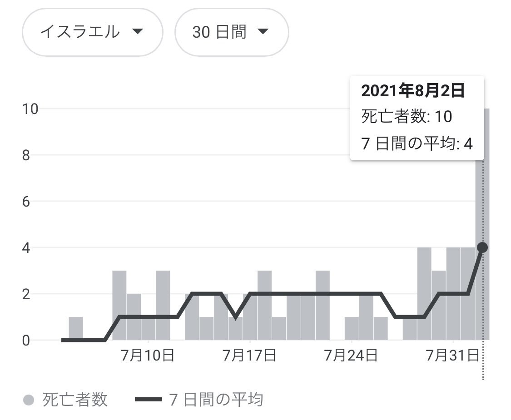Click the 死亡者数 legend label
The width and height of the screenshot is (511, 420).
click(x=75, y=400)
